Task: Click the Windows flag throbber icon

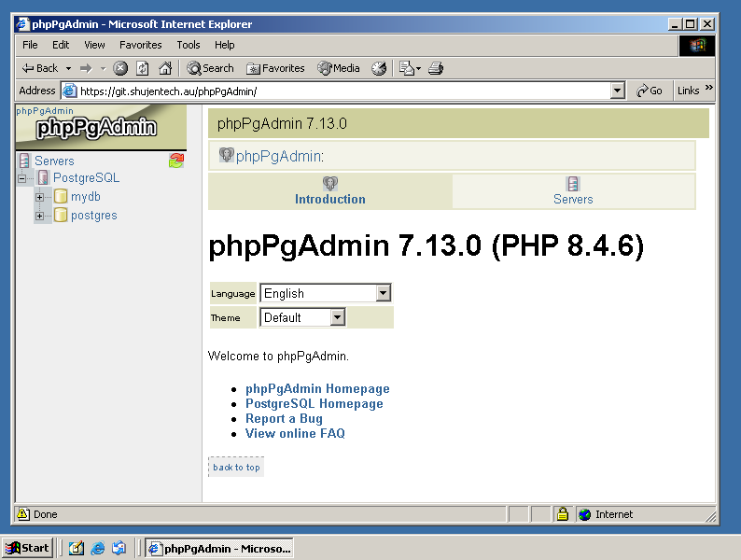Action: pyautogui.click(x=696, y=46)
